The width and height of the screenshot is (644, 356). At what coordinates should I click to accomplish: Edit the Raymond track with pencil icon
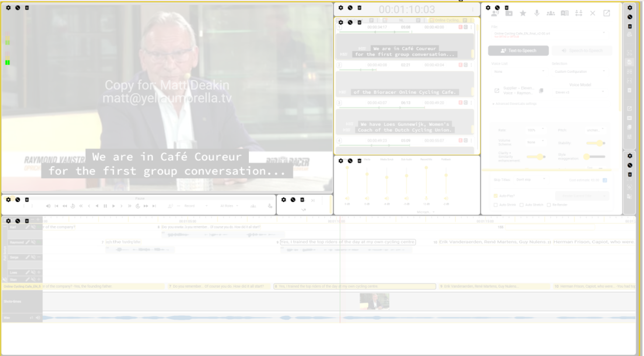pos(27,242)
